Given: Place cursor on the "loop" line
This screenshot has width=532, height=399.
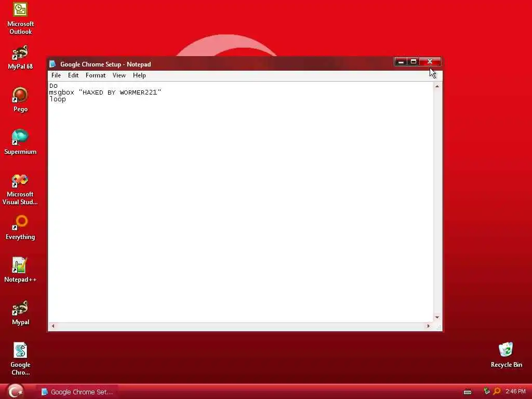Looking at the screenshot, I should [57, 99].
